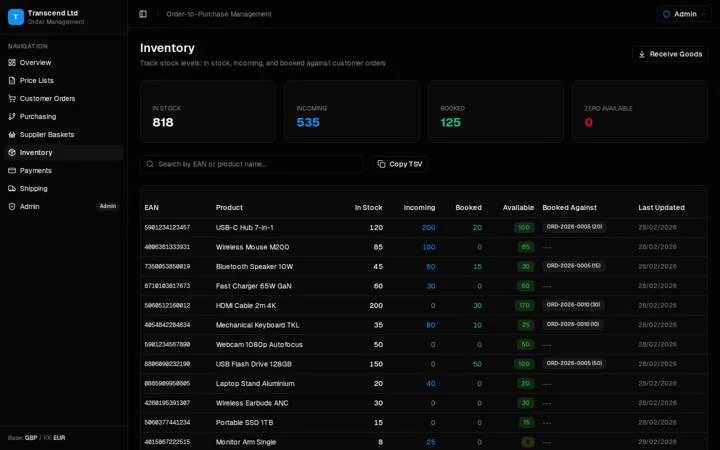Click the In Stock column header
The height and width of the screenshot is (450, 720).
pyautogui.click(x=368, y=208)
